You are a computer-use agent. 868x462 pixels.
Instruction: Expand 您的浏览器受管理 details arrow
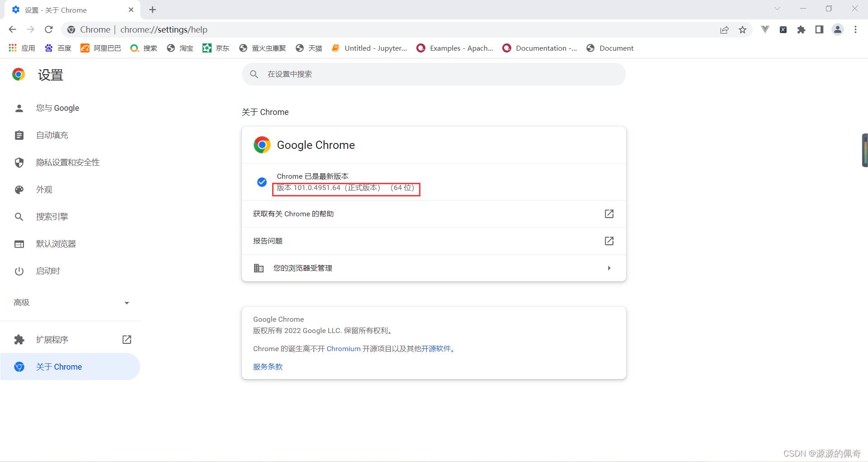[609, 268]
